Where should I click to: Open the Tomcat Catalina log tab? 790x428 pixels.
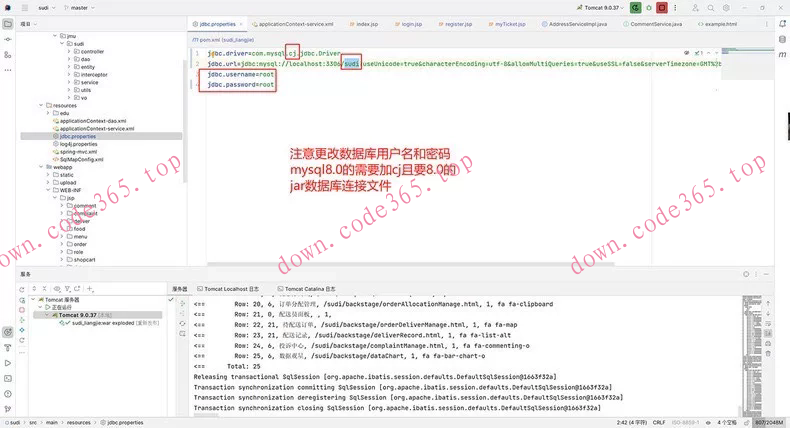(x=316, y=288)
